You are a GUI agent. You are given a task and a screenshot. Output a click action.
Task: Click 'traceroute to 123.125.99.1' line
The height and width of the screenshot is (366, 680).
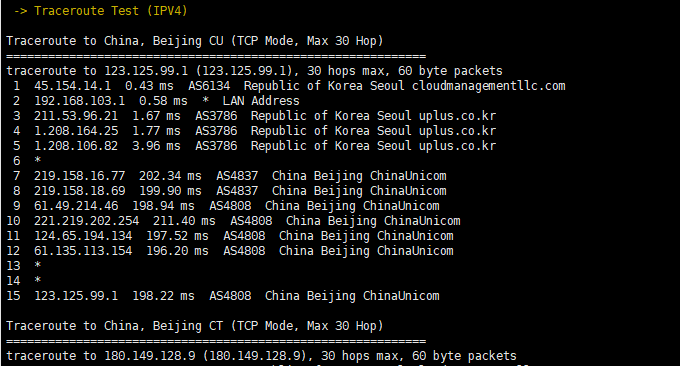point(254,71)
